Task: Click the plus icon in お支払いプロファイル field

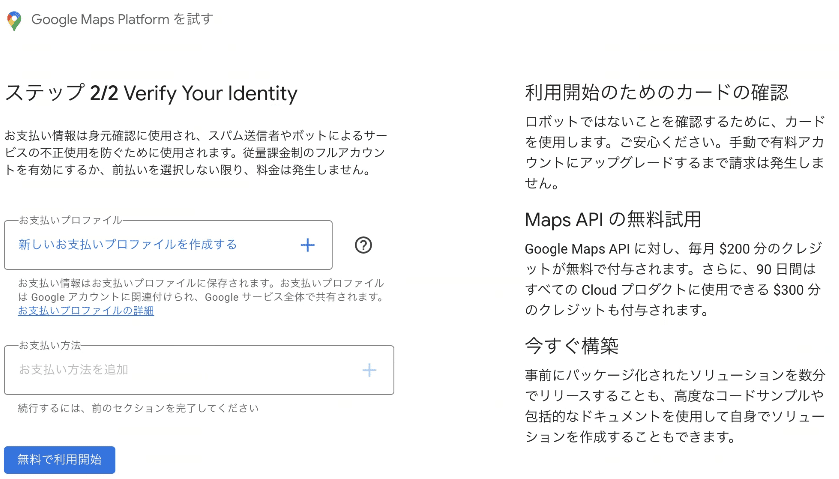Action: 308,245
